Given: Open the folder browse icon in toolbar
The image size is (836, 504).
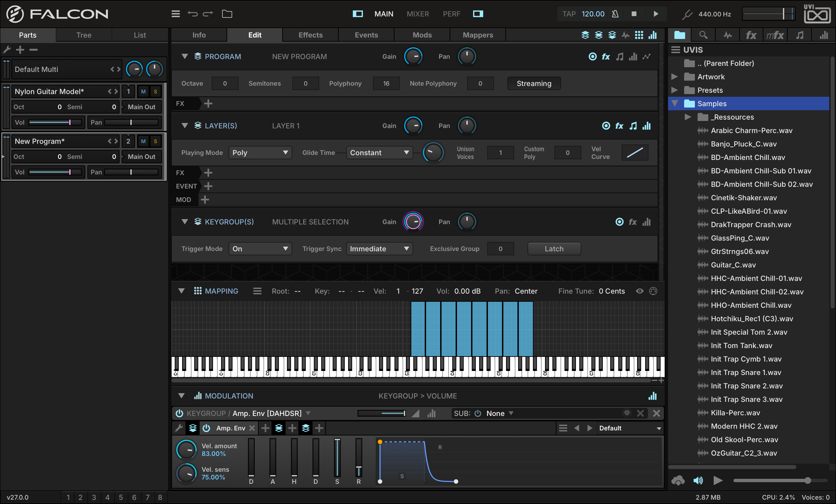Looking at the screenshot, I should [227, 14].
